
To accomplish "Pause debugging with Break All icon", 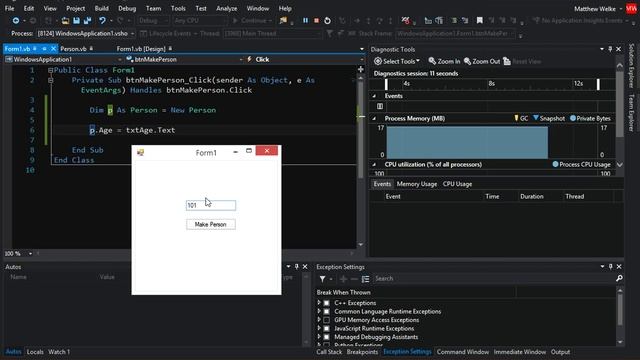I will (305, 20).
